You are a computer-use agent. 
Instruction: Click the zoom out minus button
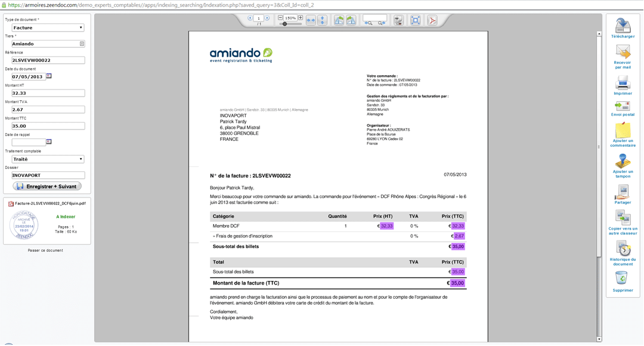click(x=280, y=18)
